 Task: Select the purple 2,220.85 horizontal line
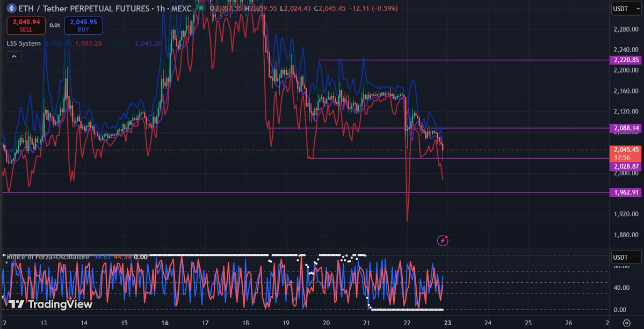click(464, 60)
